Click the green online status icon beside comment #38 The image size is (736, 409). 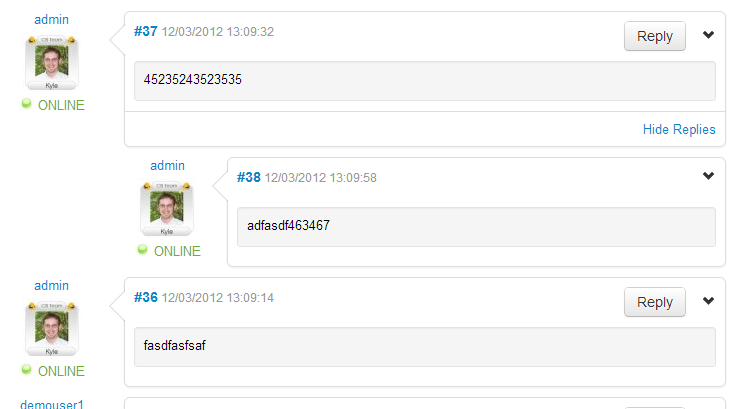click(x=142, y=250)
